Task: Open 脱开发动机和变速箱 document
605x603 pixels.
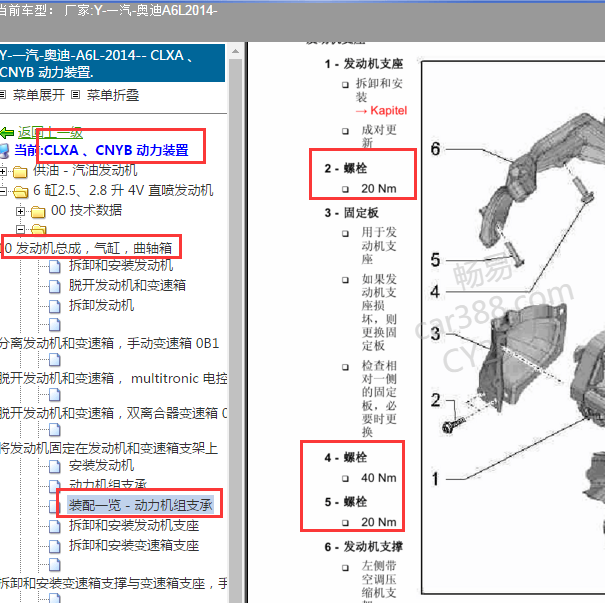Action: click(127, 285)
